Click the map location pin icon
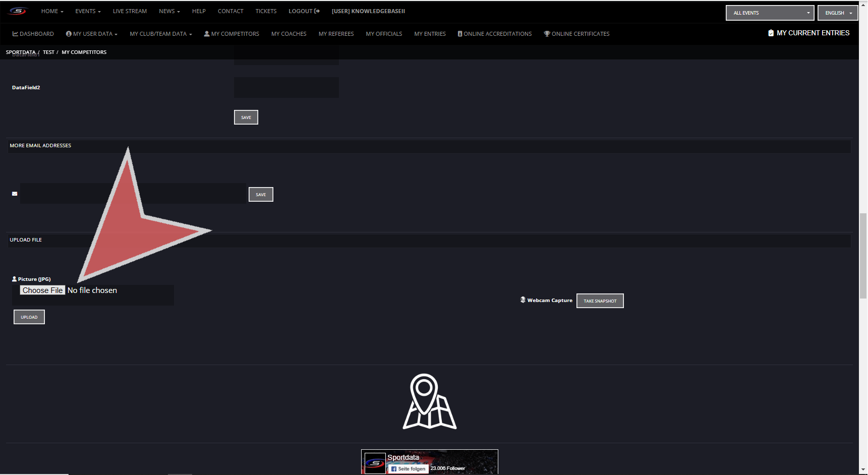Screen dimensions: 868x475 [x=429, y=401]
